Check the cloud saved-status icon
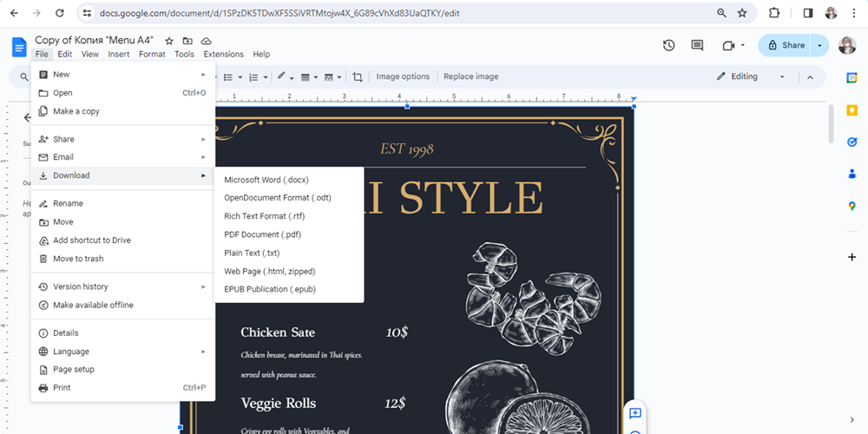The width and height of the screenshot is (868, 434). pyautogui.click(x=206, y=41)
